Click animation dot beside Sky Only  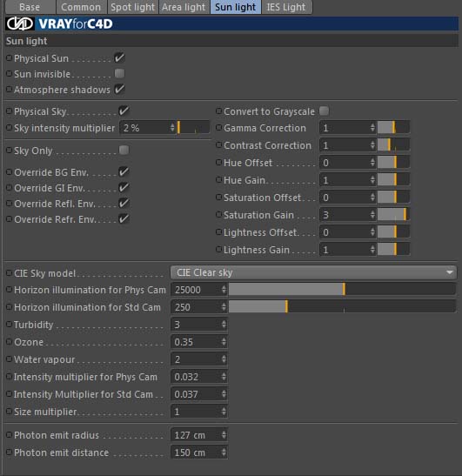[10, 151]
